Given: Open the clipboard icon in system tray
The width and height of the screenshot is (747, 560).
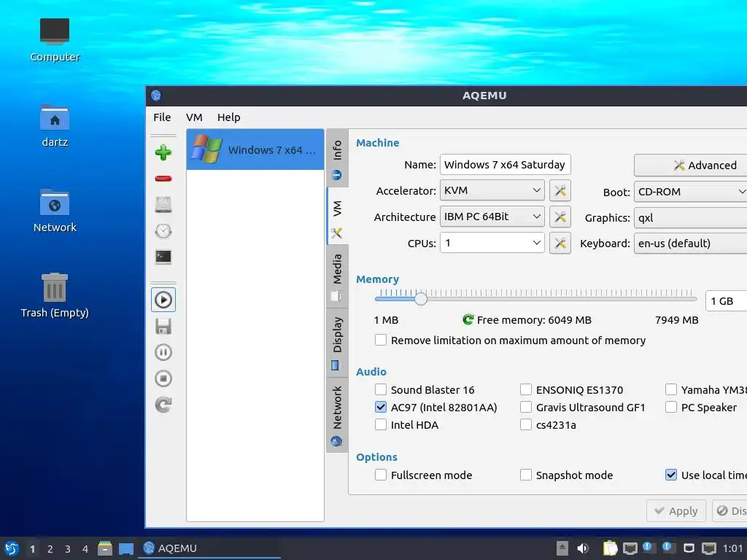Looking at the screenshot, I should (610, 548).
